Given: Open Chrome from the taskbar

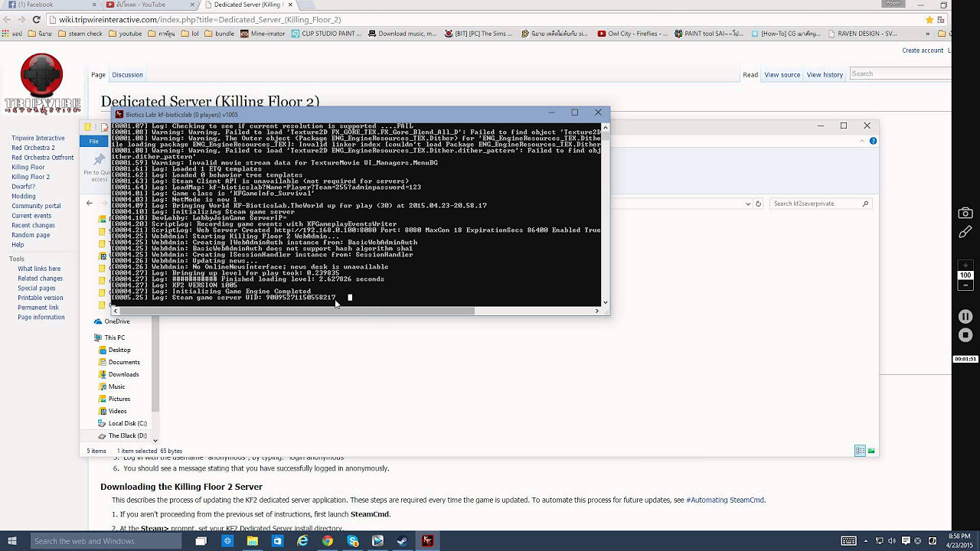Looking at the screenshot, I should coord(327,541).
